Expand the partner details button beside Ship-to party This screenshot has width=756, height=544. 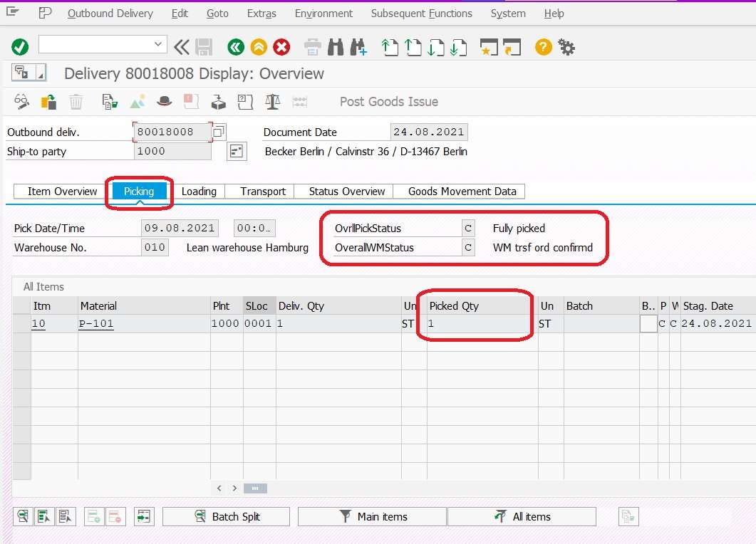click(237, 151)
